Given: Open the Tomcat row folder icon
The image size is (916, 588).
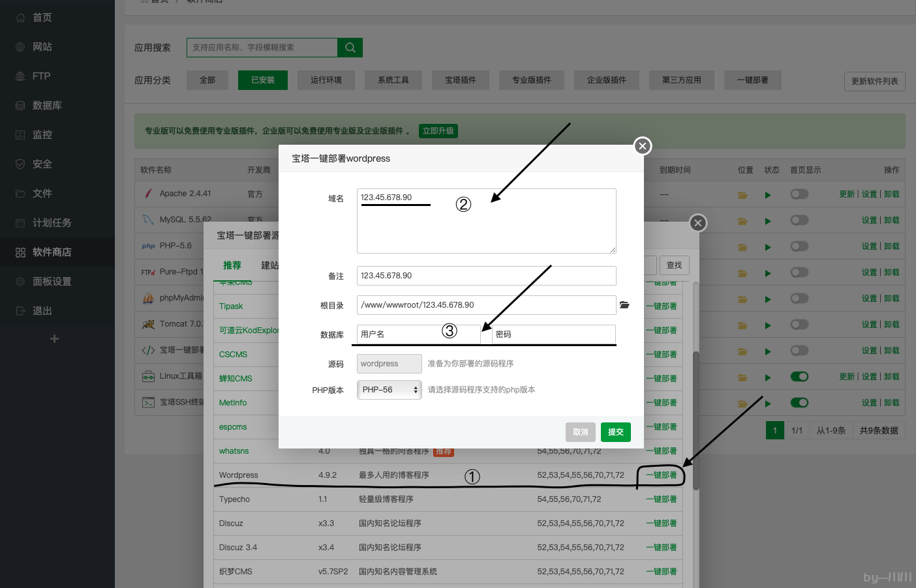Looking at the screenshot, I should pyautogui.click(x=742, y=325).
